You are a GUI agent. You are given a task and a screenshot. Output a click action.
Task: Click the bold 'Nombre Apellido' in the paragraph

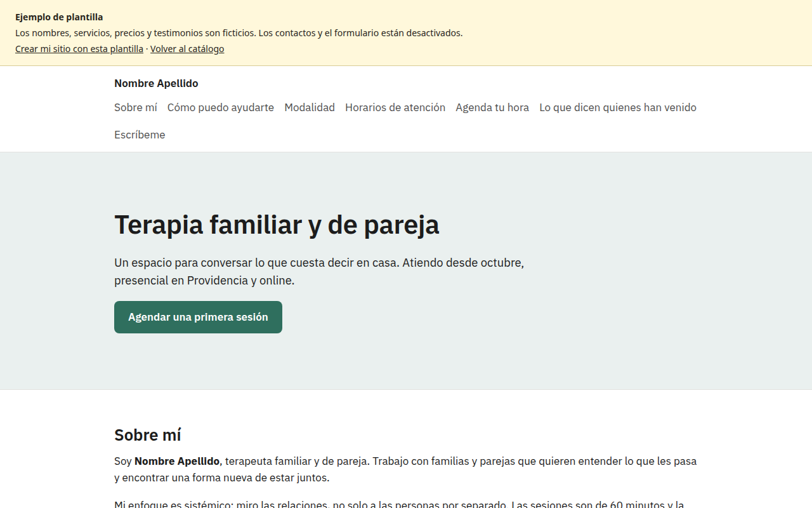pyautogui.click(x=177, y=461)
